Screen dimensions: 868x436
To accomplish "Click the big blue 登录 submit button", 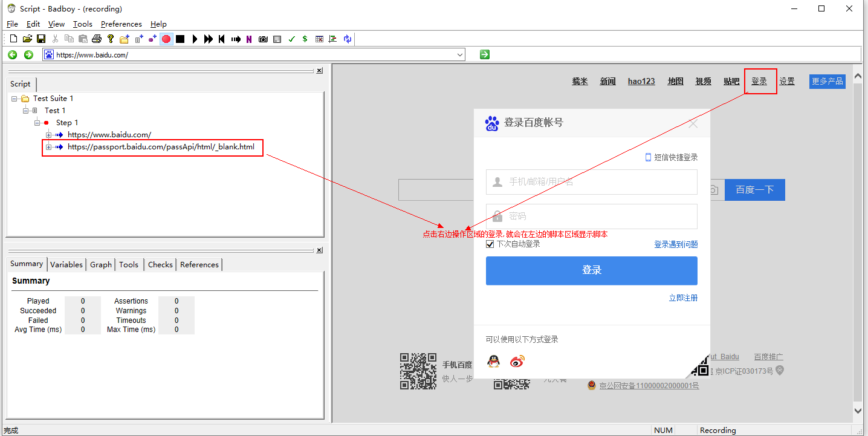I will [592, 270].
